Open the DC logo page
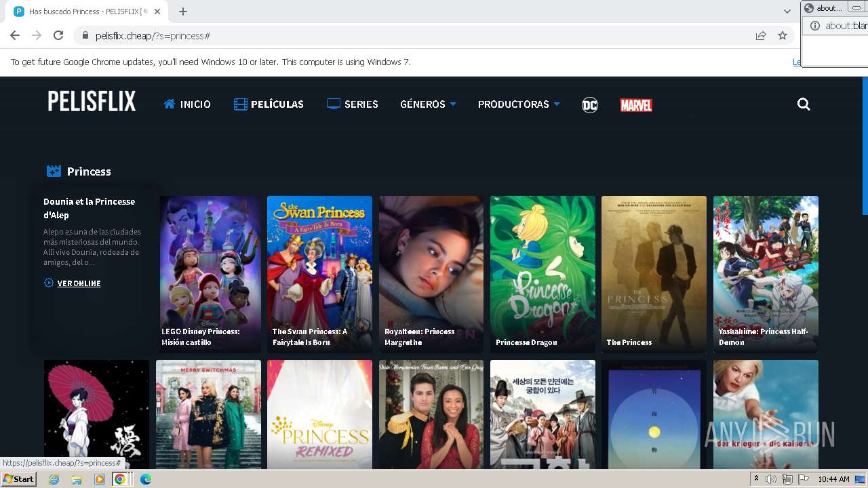 coord(590,104)
